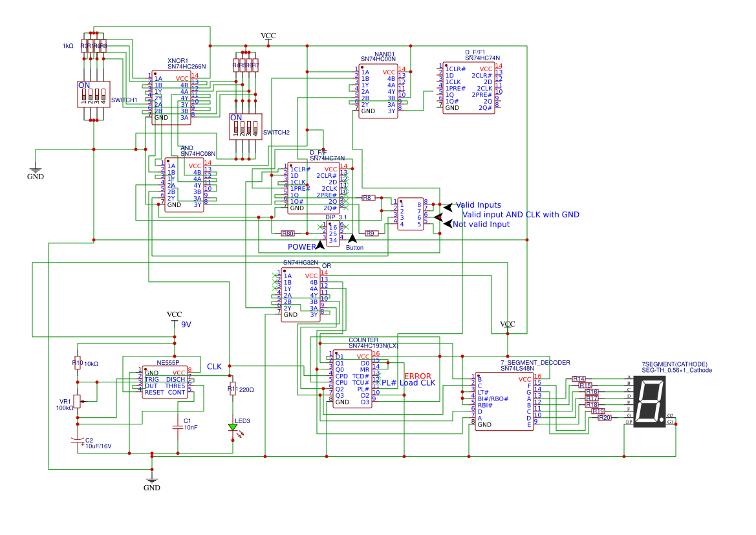The image size is (756, 535).
Task: Select the AND SN74HC08N chip
Action: (x=184, y=185)
